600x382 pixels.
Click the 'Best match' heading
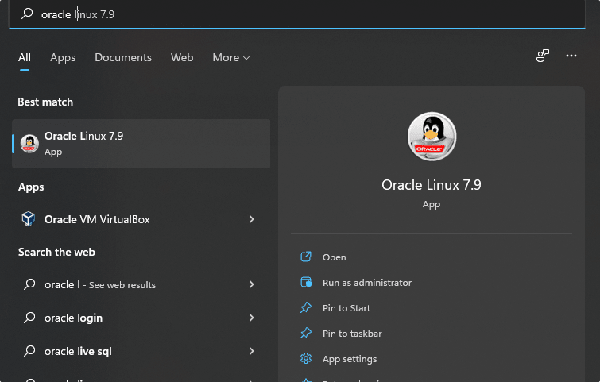tap(45, 102)
